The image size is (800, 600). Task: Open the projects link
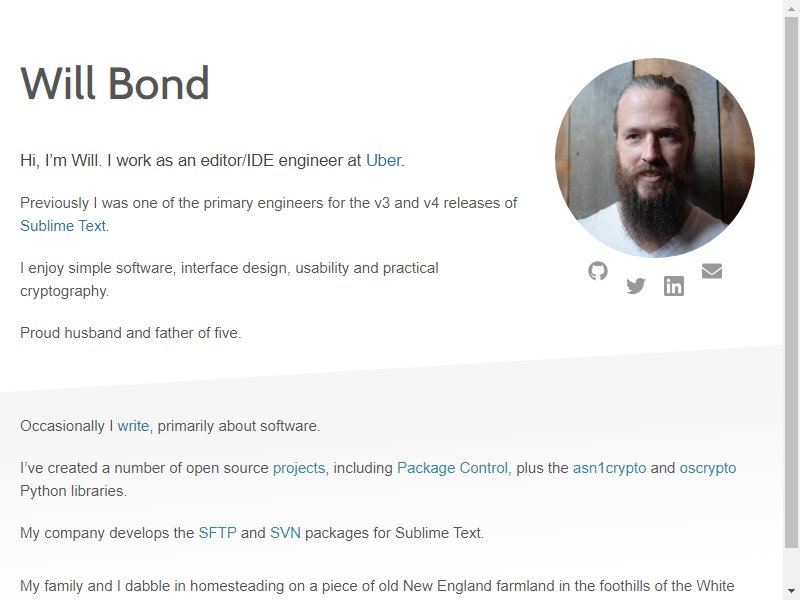pyautogui.click(x=299, y=468)
